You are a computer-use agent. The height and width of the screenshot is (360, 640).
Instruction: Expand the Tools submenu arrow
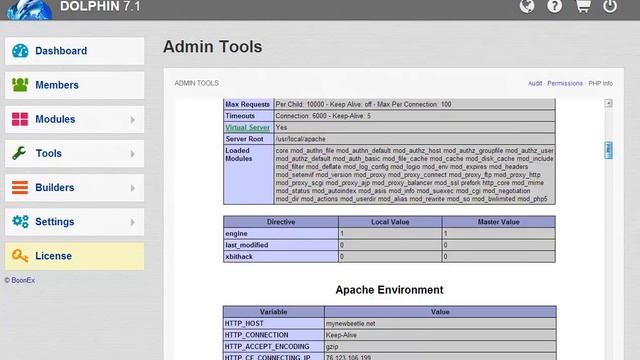click(x=133, y=154)
